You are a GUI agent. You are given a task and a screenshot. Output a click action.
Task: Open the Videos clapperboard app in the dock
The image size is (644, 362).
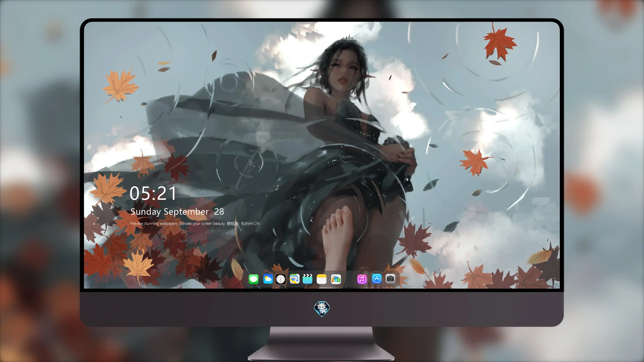[x=308, y=279]
